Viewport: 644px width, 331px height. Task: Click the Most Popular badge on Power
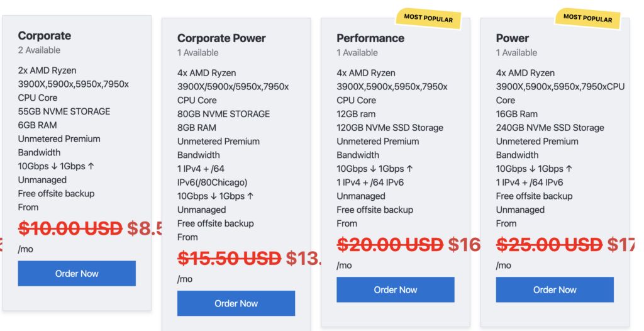[588, 18]
